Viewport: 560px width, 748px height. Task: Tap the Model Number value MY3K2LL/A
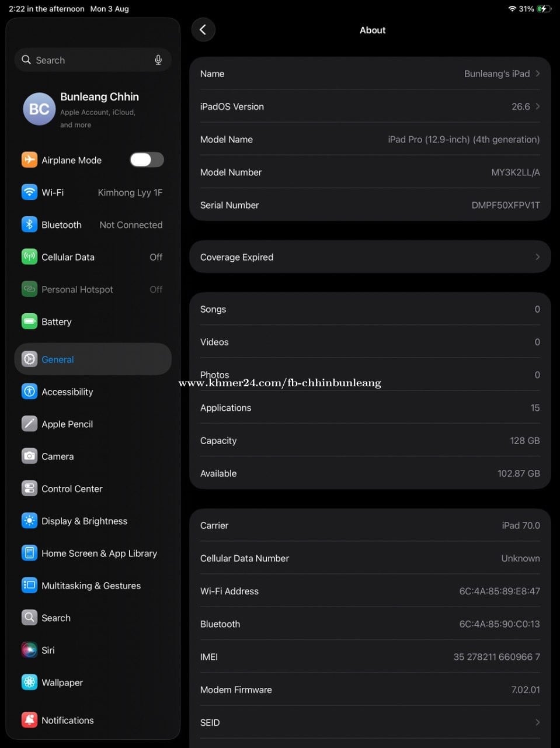pyautogui.click(x=516, y=172)
